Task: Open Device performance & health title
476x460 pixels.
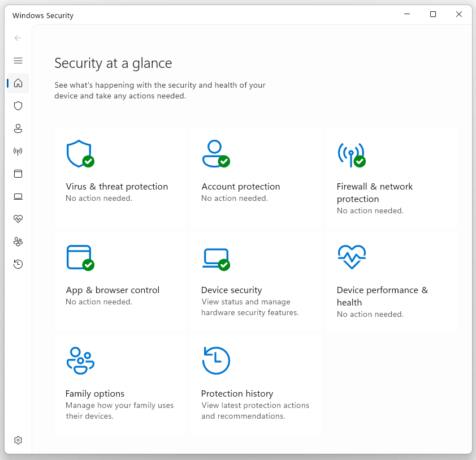Action: click(x=382, y=296)
